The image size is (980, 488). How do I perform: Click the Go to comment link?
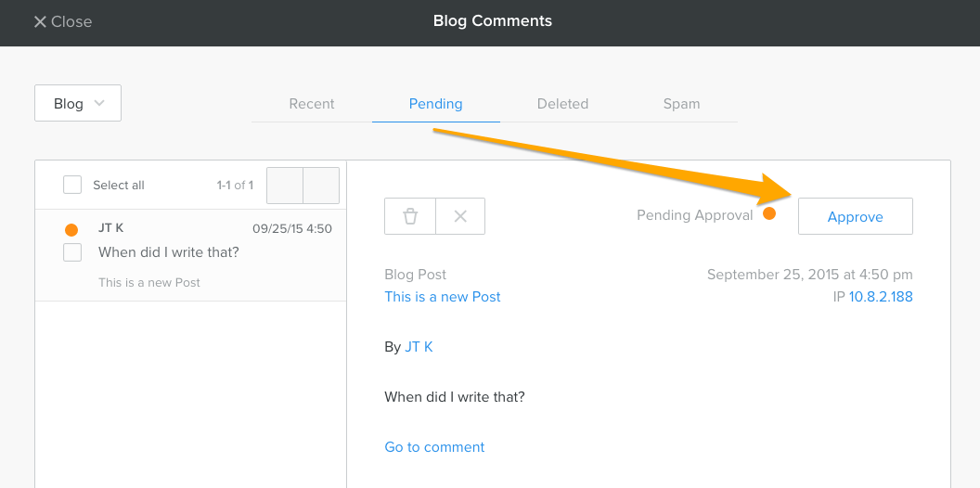(x=434, y=447)
